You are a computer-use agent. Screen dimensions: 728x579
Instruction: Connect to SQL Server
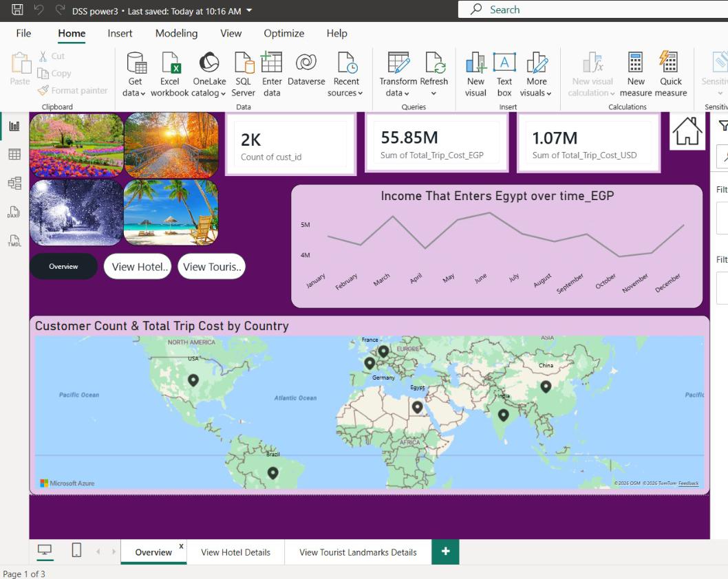(x=244, y=74)
